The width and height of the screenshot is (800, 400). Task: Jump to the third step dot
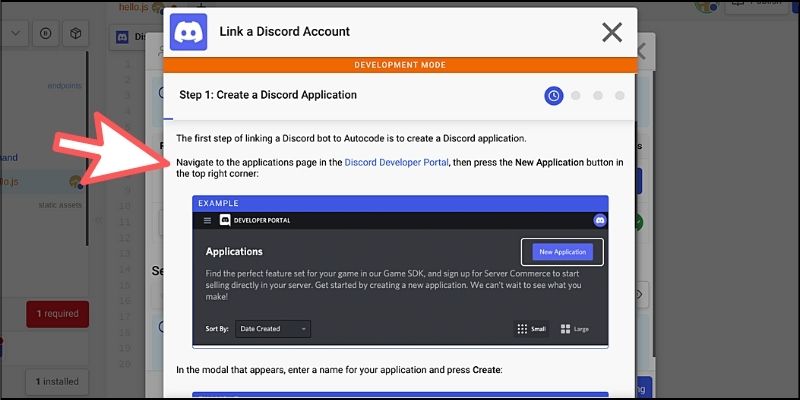pyautogui.click(x=598, y=95)
